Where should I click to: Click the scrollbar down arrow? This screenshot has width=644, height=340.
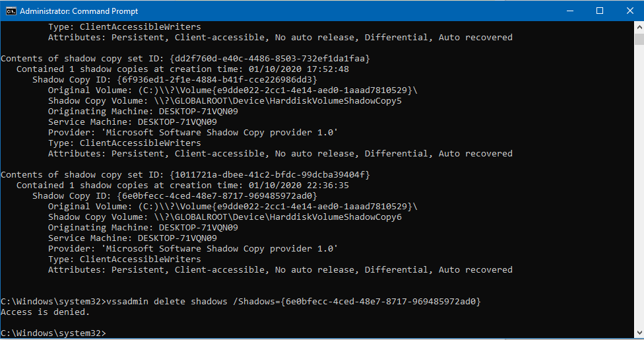pyautogui.click(x=639, y=332)
